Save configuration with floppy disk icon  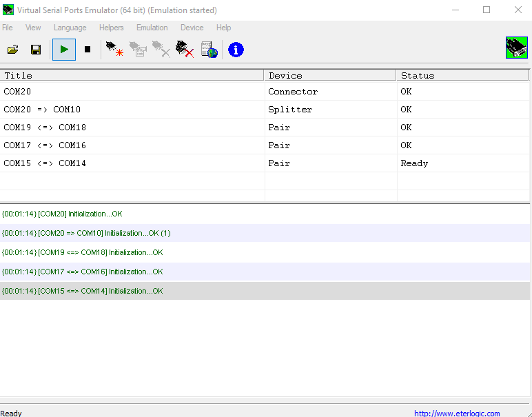36,50
